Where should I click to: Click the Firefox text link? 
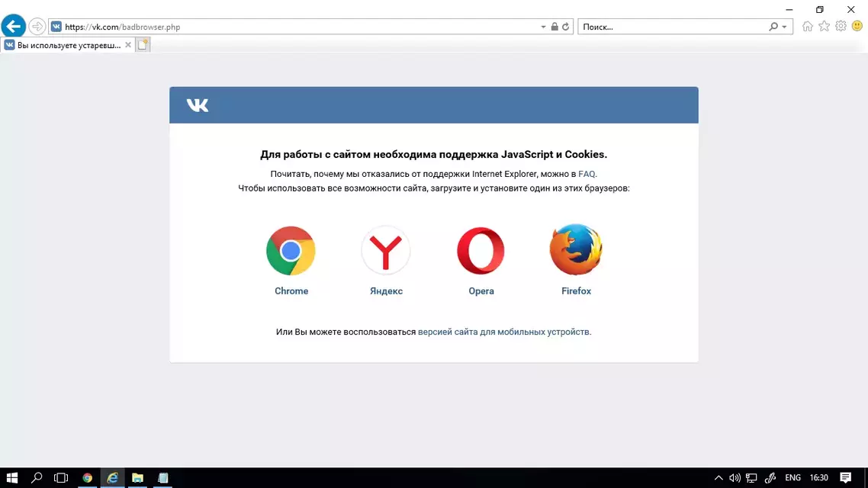click(577, 291)
